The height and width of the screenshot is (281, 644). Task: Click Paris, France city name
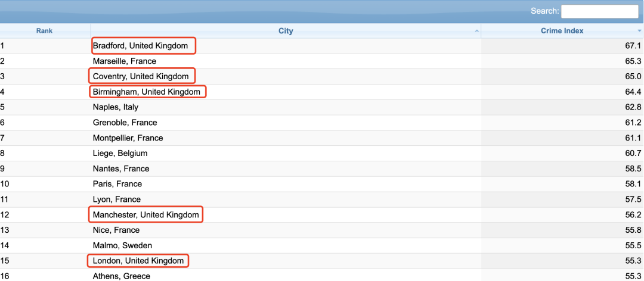click(x=117, y=184)
